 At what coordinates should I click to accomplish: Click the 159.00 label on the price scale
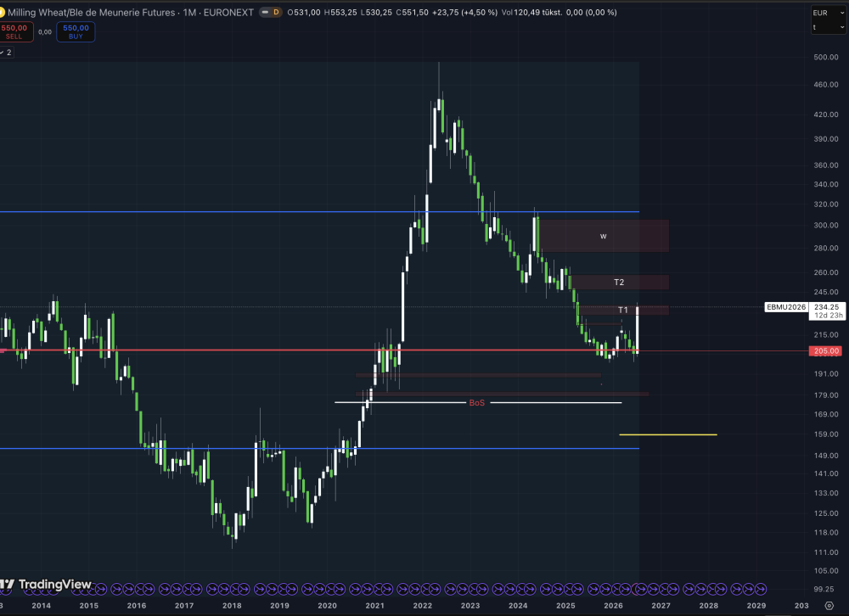click(x=826, y=434)
